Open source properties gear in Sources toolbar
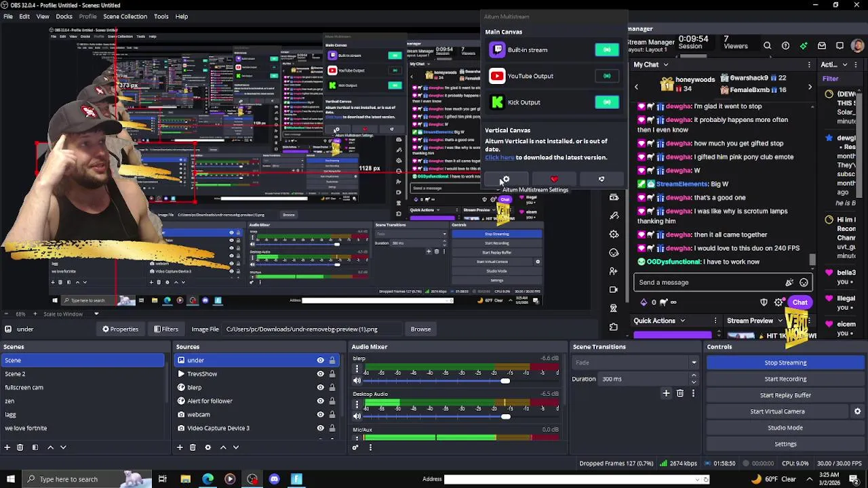868x488 pixels. pos(208,447)
